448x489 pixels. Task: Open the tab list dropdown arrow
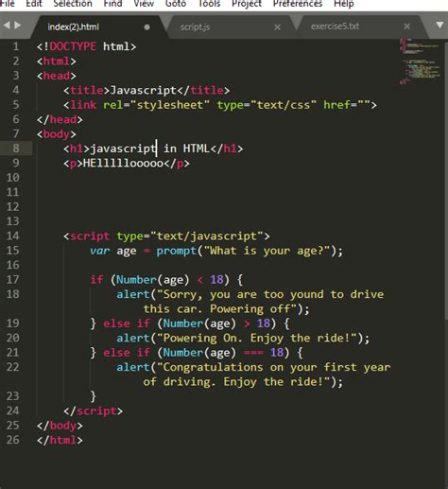(439, 25)
